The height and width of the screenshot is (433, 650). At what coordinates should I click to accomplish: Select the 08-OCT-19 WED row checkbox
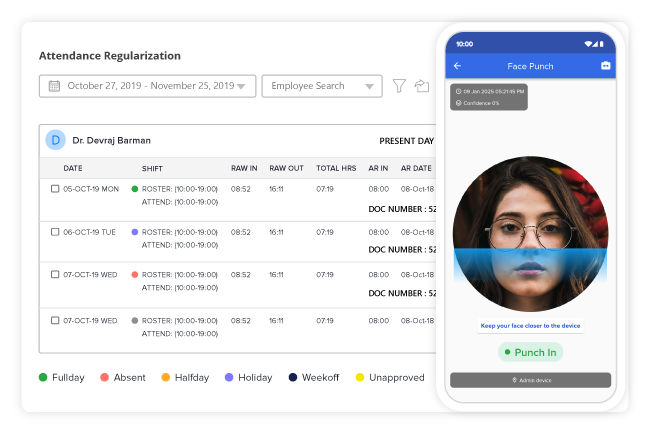55,319
